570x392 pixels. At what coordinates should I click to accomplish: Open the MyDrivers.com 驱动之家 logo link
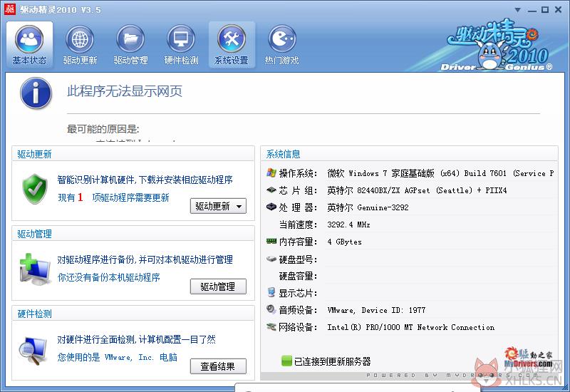(x=528, y=359)
